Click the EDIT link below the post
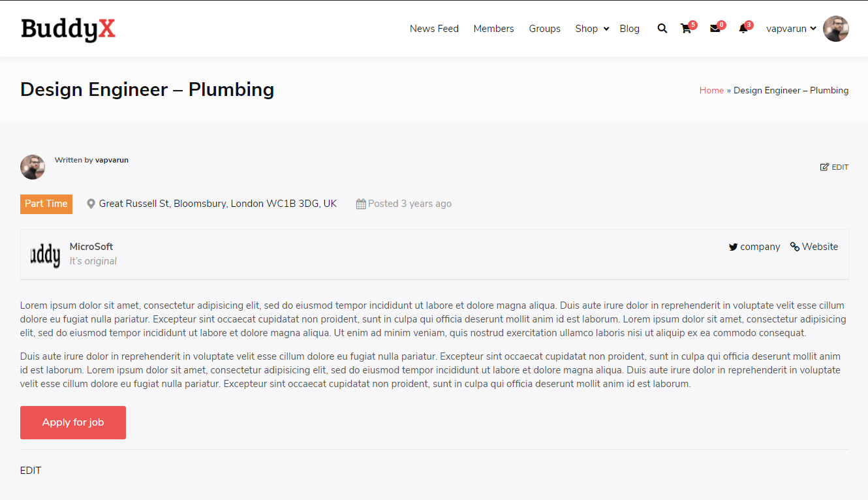Viewport: 868px width, 500px height. [31, 471]
